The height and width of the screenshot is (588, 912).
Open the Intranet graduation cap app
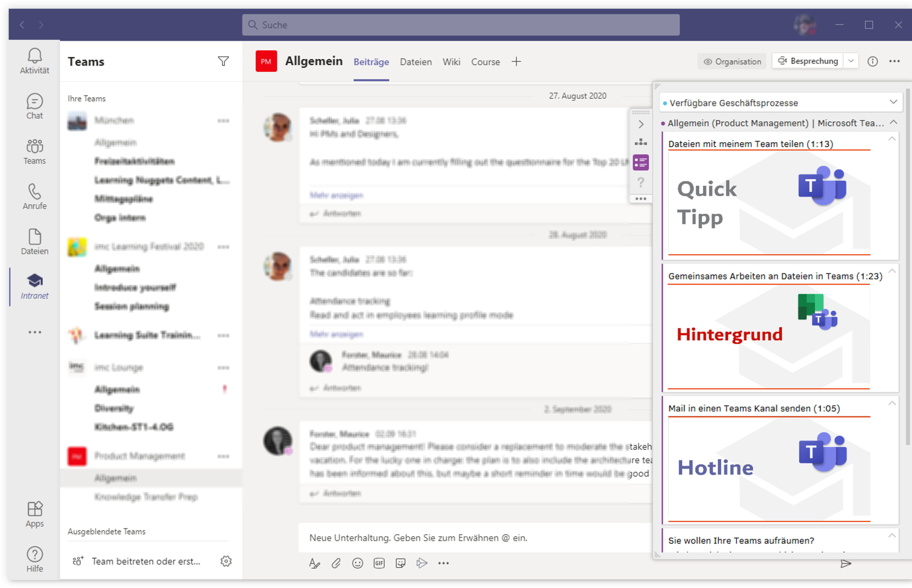tap(34, 286)
